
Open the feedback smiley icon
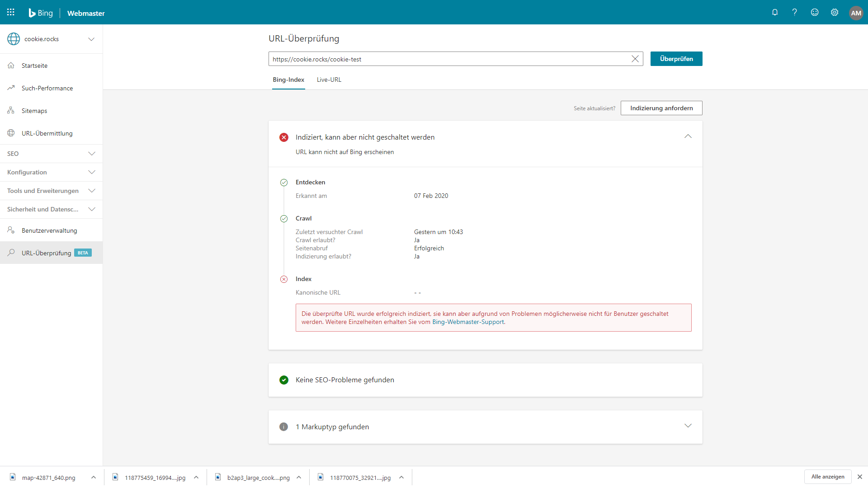click(x=814, y=12)
